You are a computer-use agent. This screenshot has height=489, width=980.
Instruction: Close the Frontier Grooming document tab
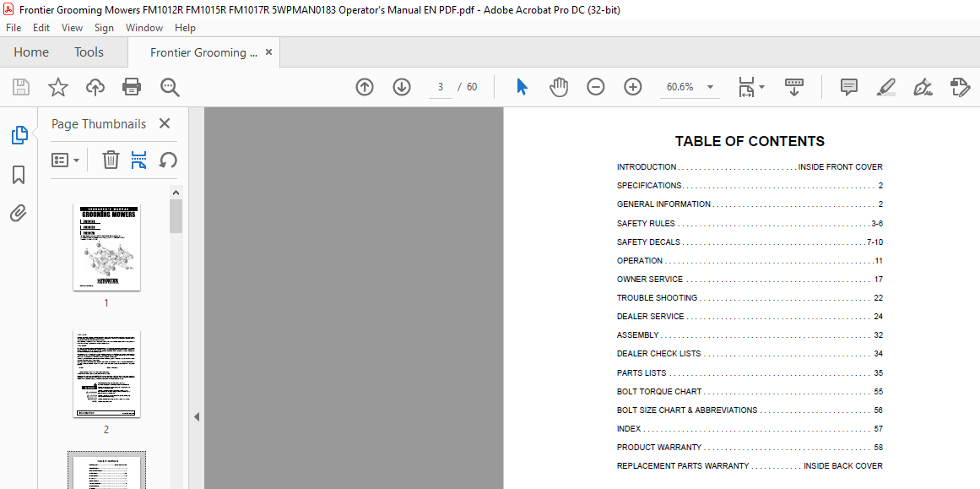268,52
